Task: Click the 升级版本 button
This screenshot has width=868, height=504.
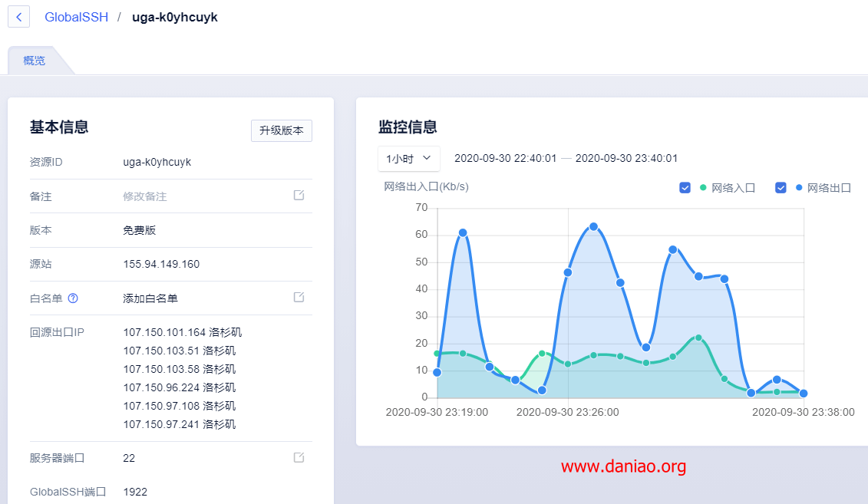Action: click(x=281, y=130)
